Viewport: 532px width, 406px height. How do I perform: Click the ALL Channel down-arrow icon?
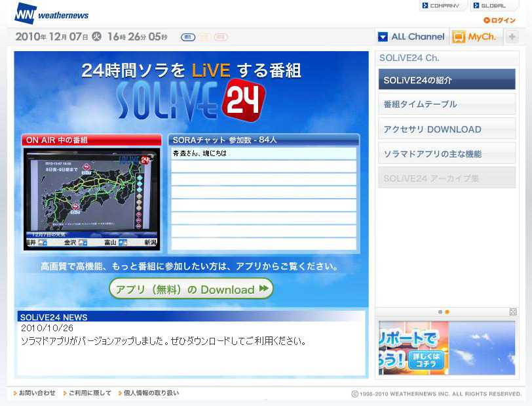pyautogui.click(x=383, y=37)
